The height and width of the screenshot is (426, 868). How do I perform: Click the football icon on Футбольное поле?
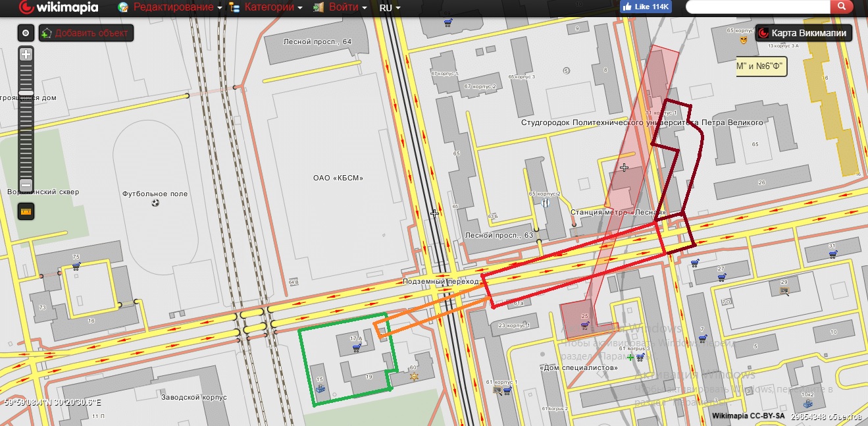(155, 203)
